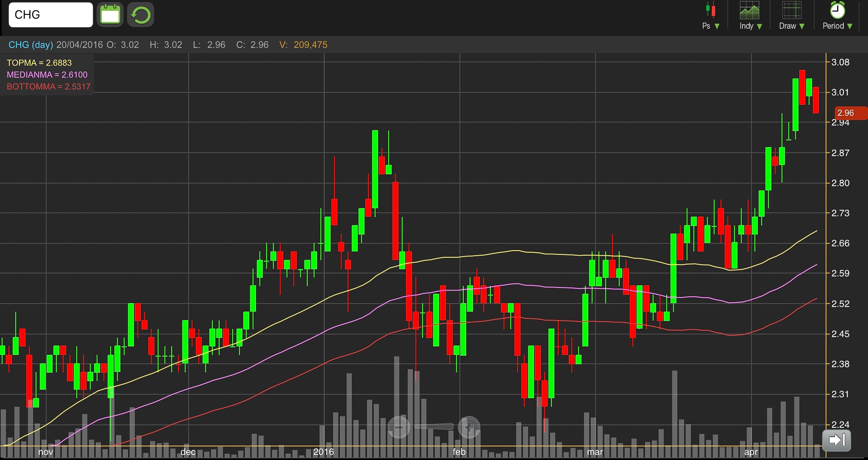Expand the Ps dropdown arrow
This screenshot has height=460, width=868.
tap(717, 26)
